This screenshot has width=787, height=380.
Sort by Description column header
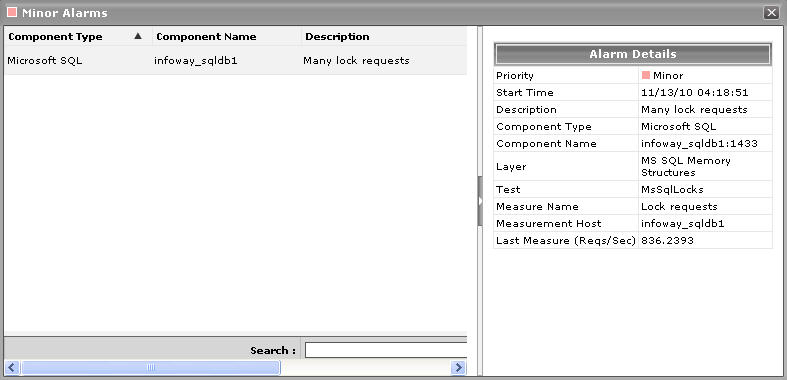(384, 36)
